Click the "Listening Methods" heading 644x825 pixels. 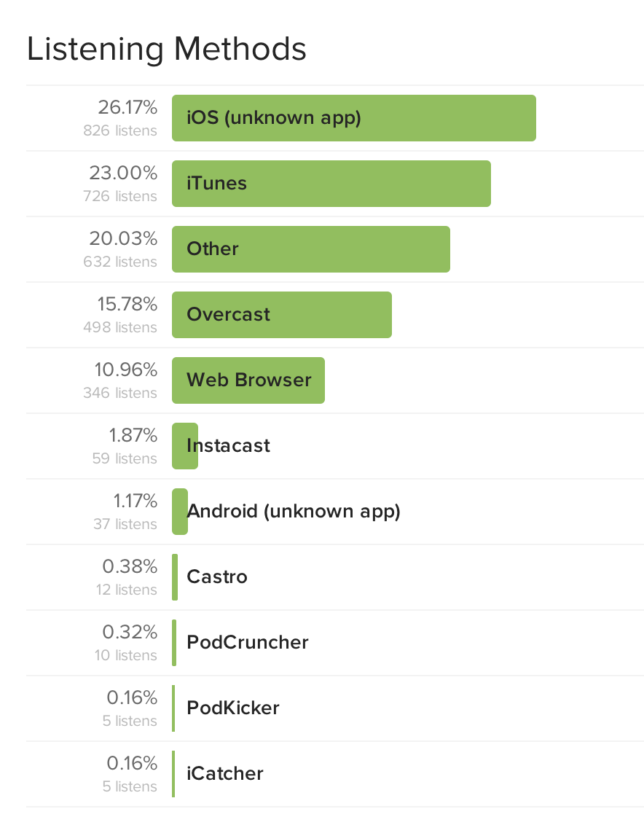click(x=167, y=50)
